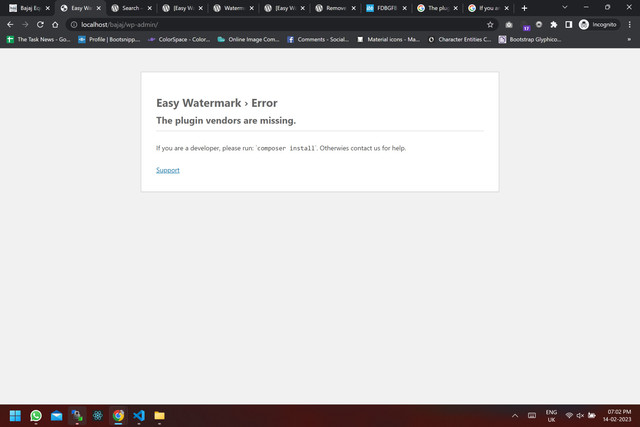
Task: Bookmark this page with the star icon
Action: (490, 24)
